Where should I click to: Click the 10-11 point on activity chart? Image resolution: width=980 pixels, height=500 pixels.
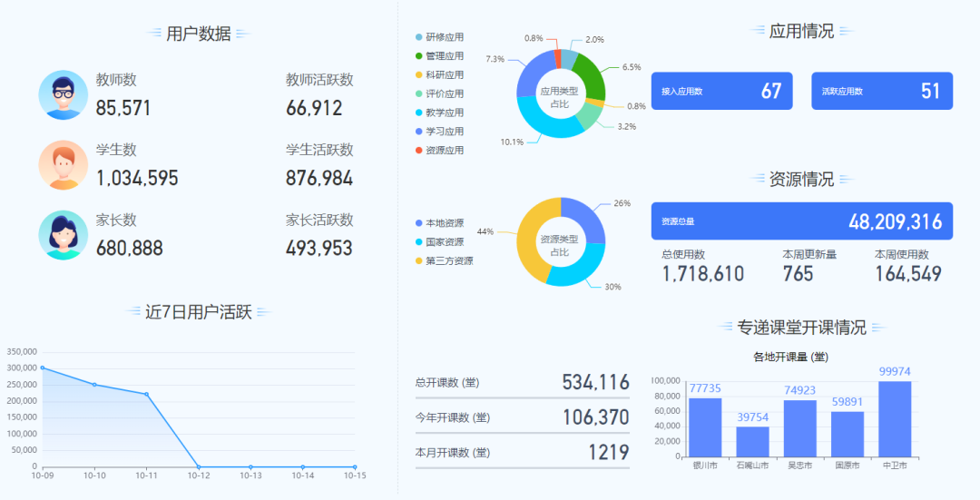pos(146,394)
